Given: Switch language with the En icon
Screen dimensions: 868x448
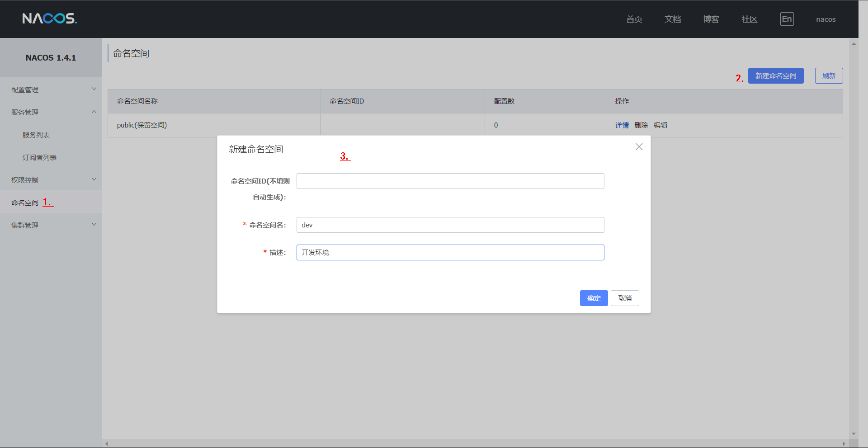Looking at the screenshot, I should pos(787,19).
